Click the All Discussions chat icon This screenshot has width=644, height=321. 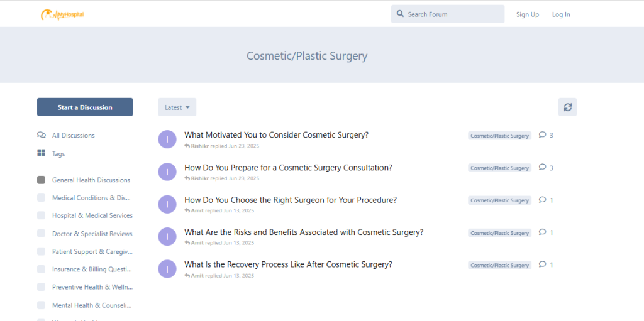pos(42,135)
